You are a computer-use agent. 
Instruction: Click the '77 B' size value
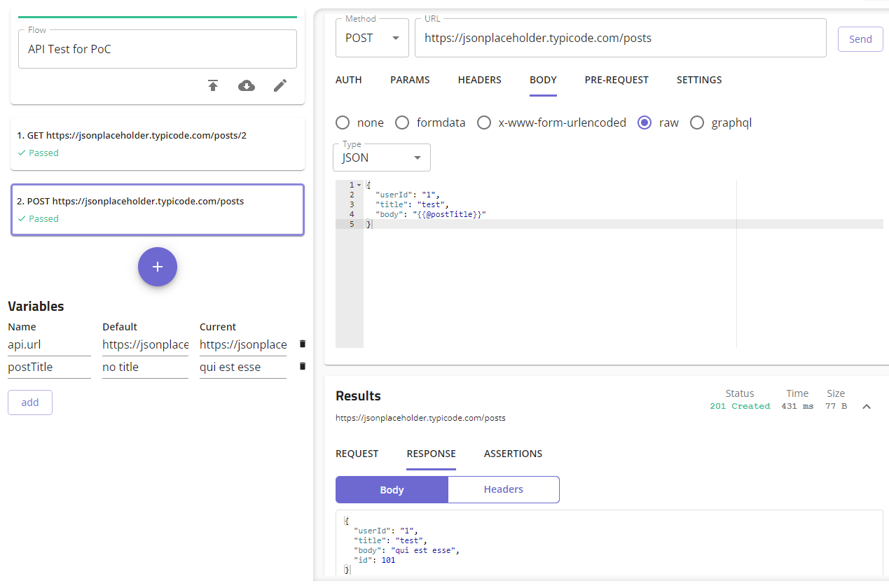point(836,406)
